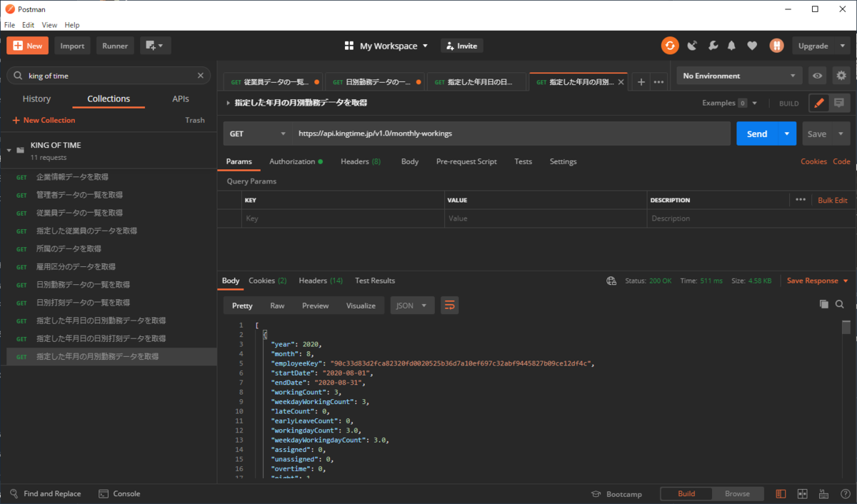Open the satellite capture requests icon
This screenshot has height=504, width=857.
pos(692,46)
